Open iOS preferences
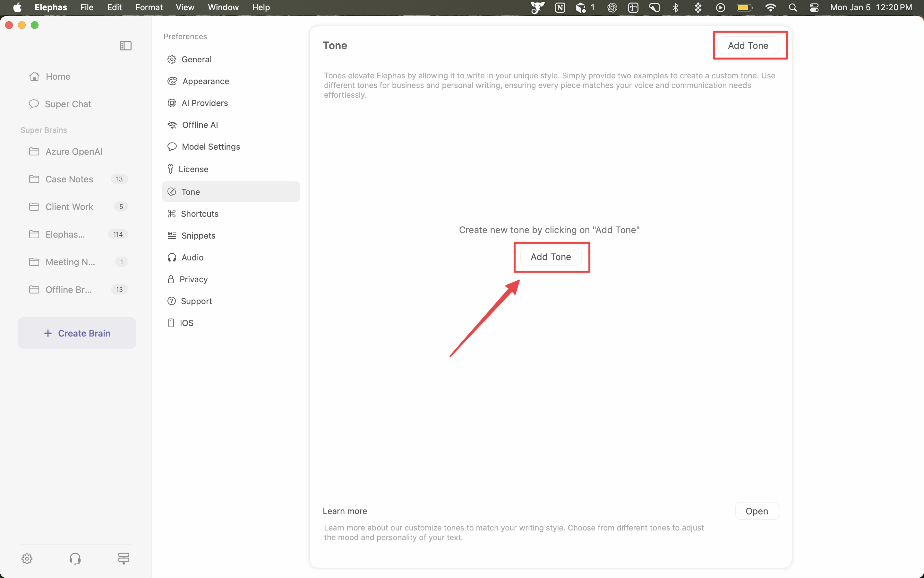Viewport: 924px width, 578px height. (231, 323)
